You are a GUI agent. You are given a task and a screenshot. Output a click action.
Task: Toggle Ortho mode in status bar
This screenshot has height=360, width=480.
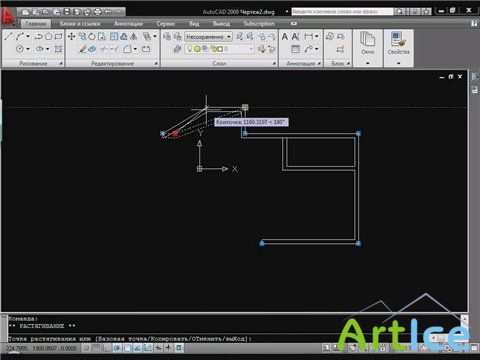(x=106, y=348)
